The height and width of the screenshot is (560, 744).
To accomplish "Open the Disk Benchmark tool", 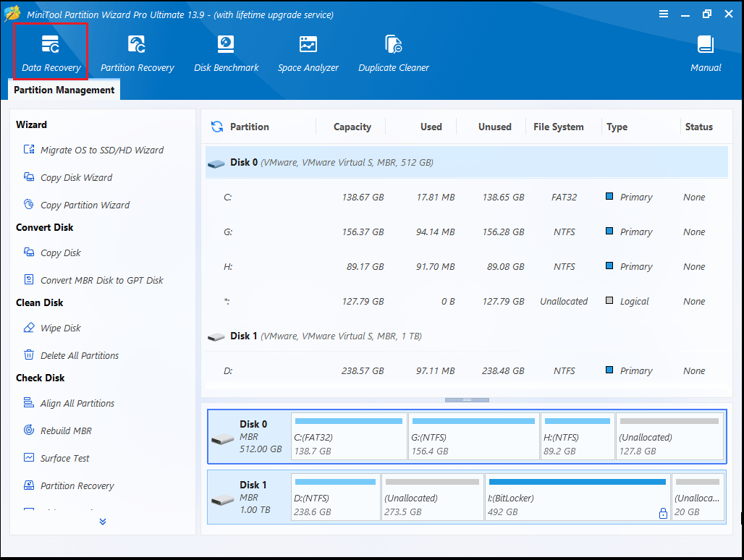I will (227, 53).
